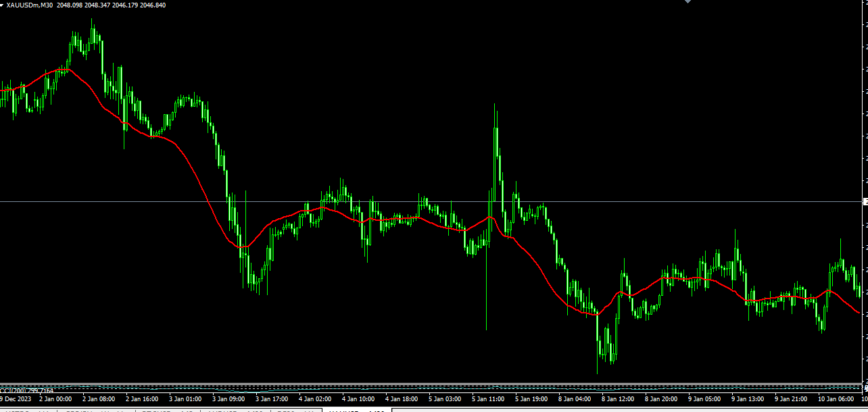The image size is (868, 412).
Task: Click the 2 Jan 08:00 time label
Action: (99, 399)
